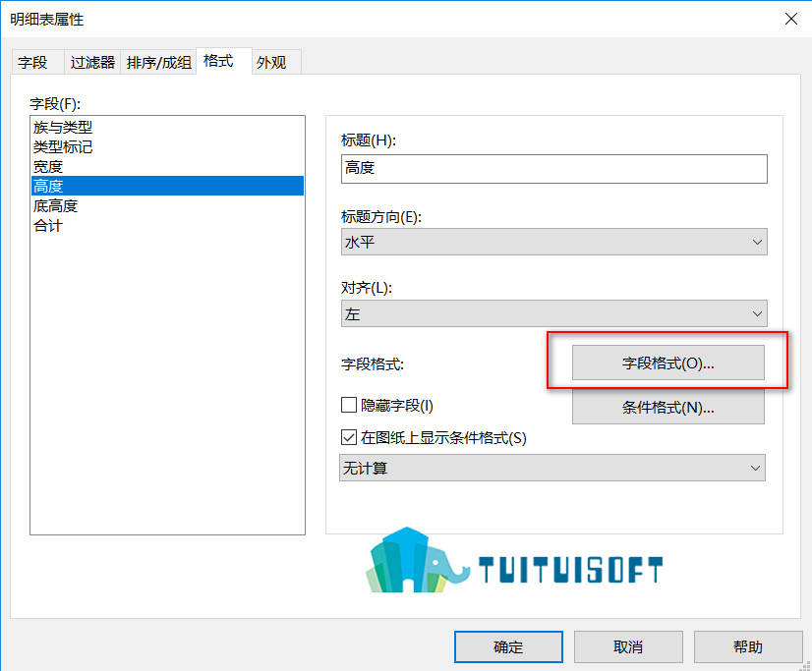
Task: Open the 无计算 calculation dropdown
Action: (552, 468)
